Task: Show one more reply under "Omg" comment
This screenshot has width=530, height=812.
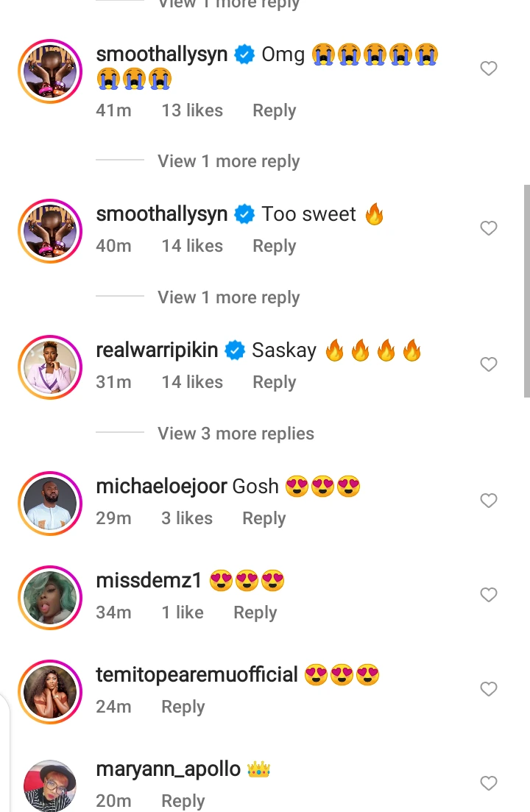Action: point(228,161)
